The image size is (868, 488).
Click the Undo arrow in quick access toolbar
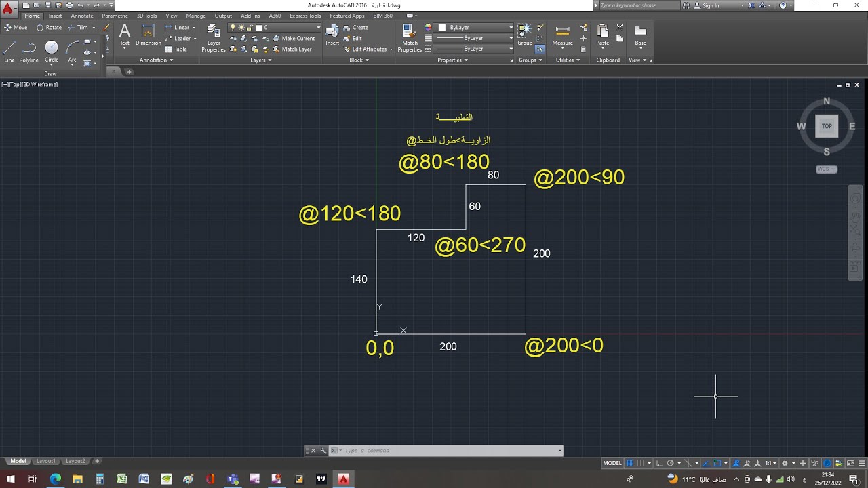(x=80, y=5)
